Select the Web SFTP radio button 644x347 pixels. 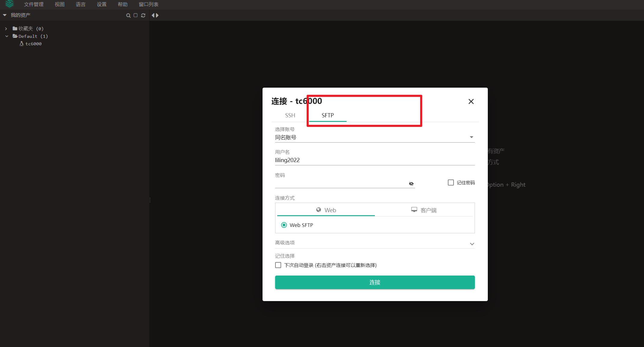pos(284,225)
